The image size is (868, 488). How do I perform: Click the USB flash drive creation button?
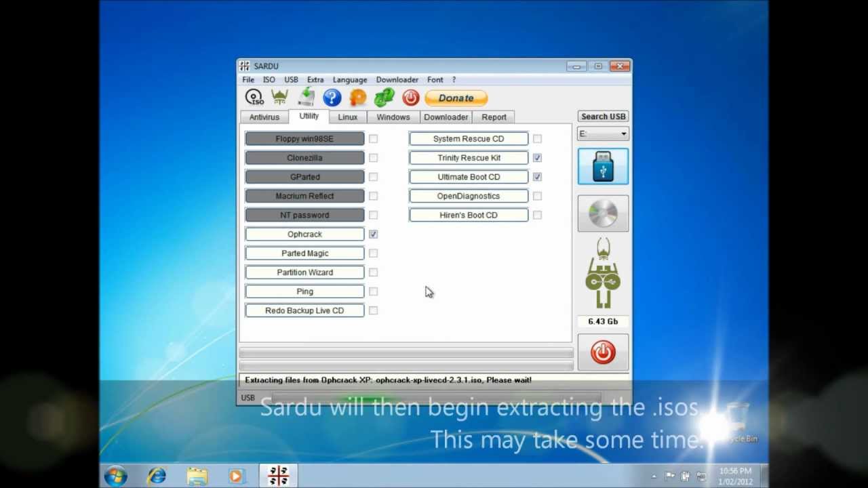603,166
